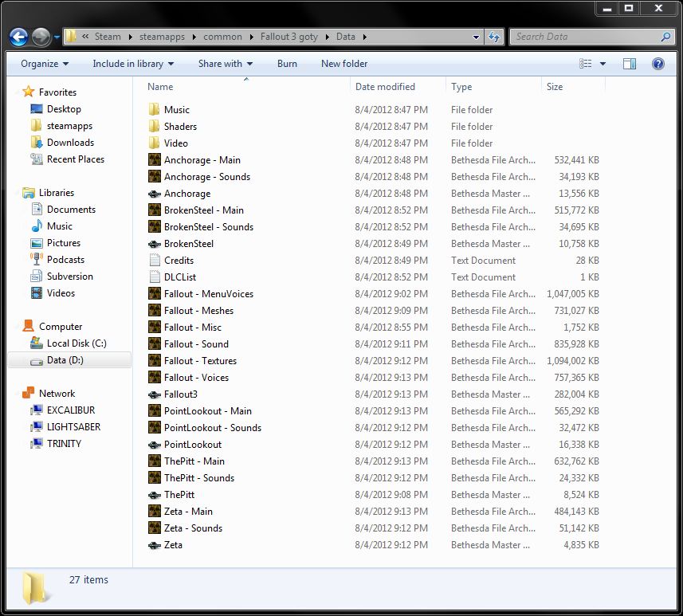This screenshot has width=683, height=616.
Task: Change the view with the view icon
Action: (x=586, y=64)
